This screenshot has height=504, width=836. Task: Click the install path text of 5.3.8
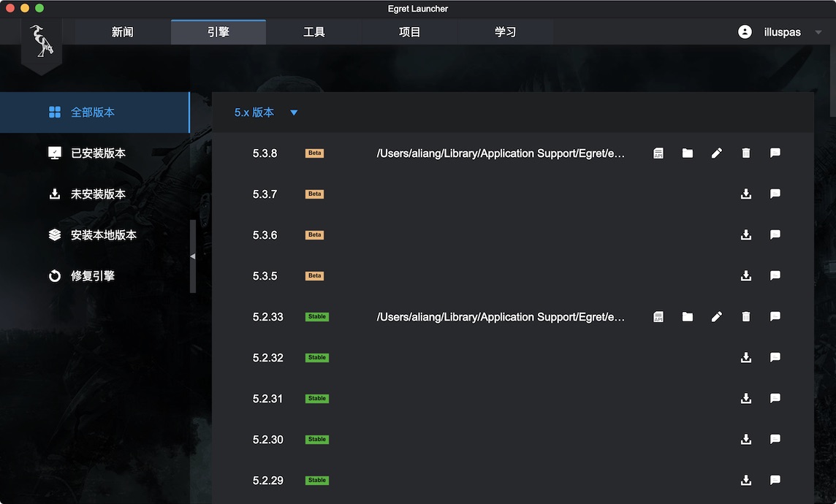tap(501, 153)
